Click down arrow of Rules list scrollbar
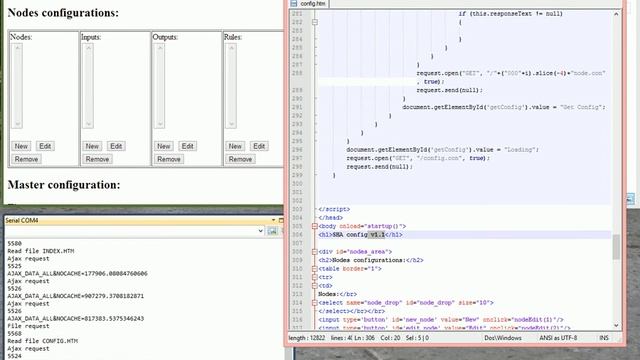Viewport: 640px width, 360px height. point(231,124)
